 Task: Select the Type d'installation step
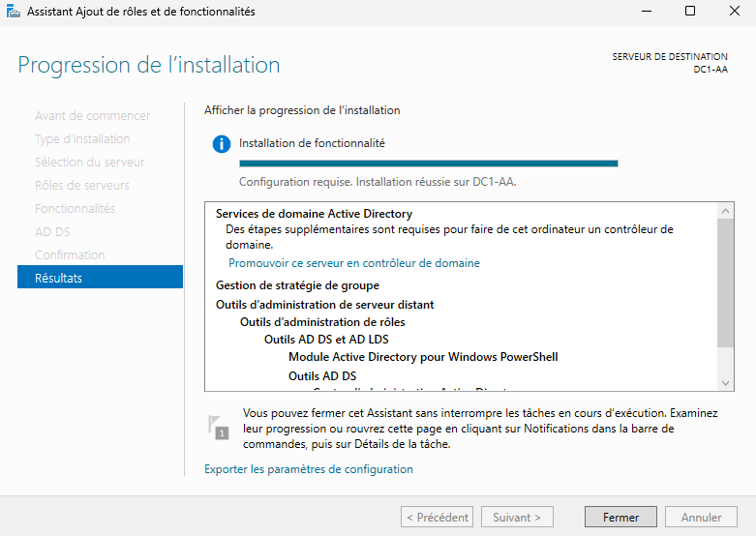82,139
